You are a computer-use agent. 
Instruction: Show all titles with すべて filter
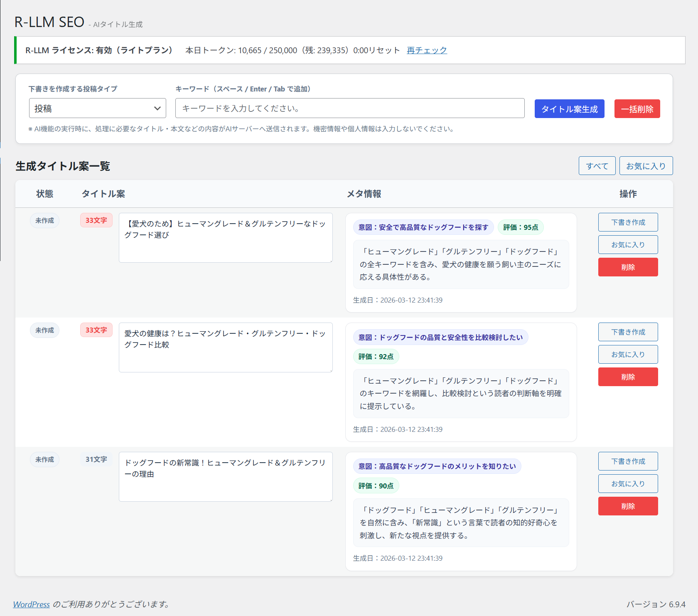click(x=597, y=166)
